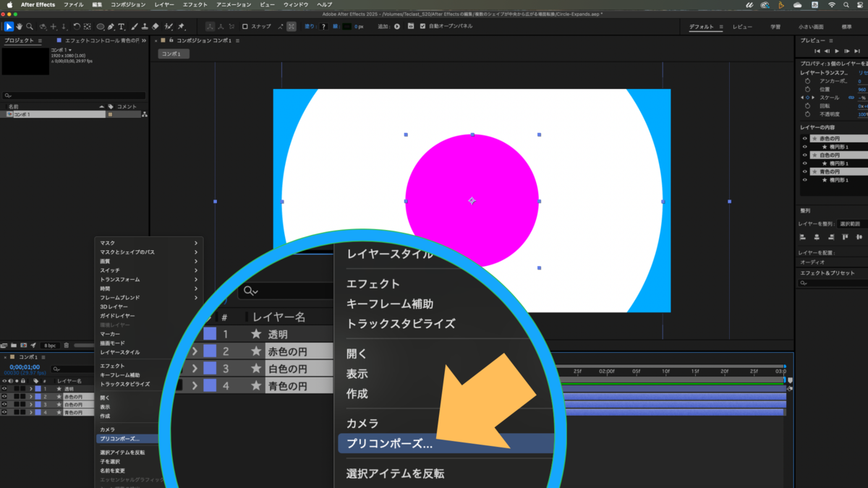Toggle the Snap checkbox

coord(244,27)
